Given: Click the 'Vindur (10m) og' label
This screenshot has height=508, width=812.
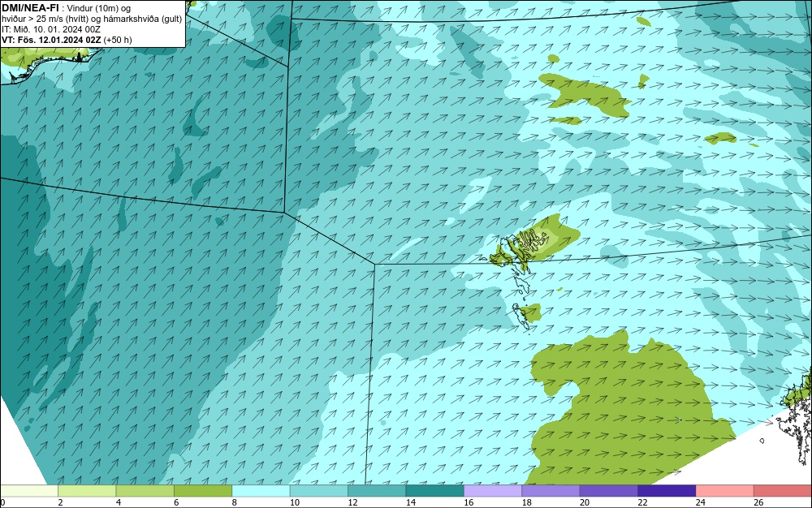Looking at the screenshot, I should pos(98,8).
